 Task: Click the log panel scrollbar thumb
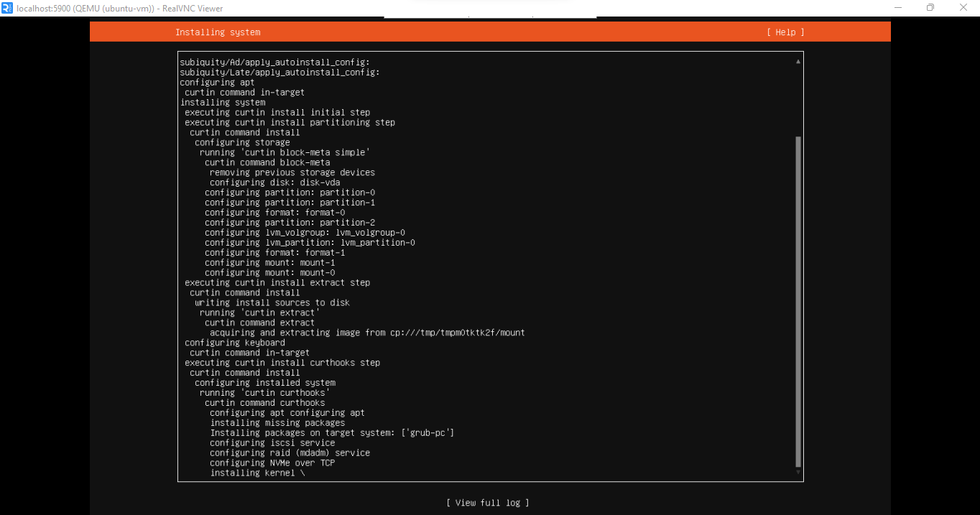point(798,302)
